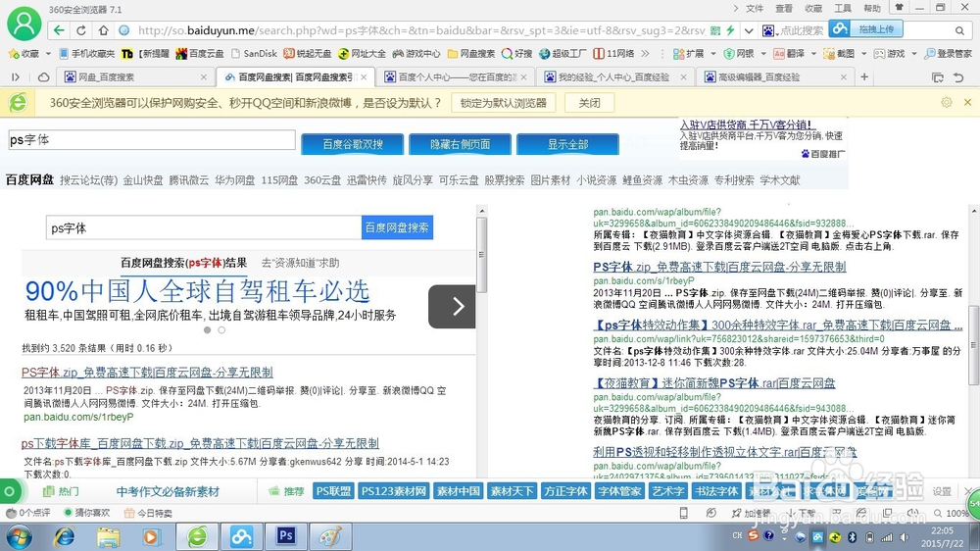Open the 截图 screenshot dropdown
The image size is (980, 551).
[x=845, y=54]
